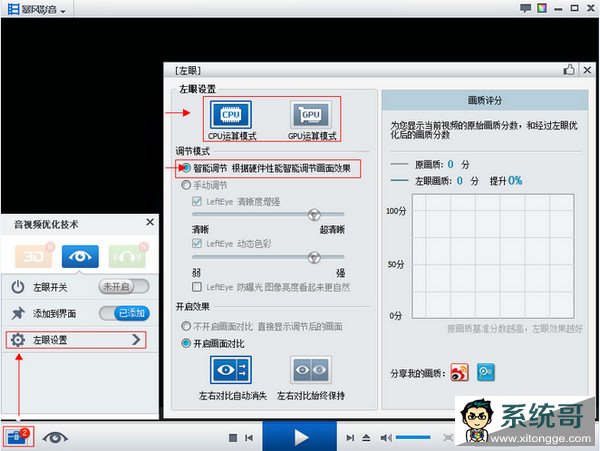The width and height of the screenshot is (600, 451).
Task: Toggle LeftEye 清晰度增强 checkbox
Action: pos(197,201)
